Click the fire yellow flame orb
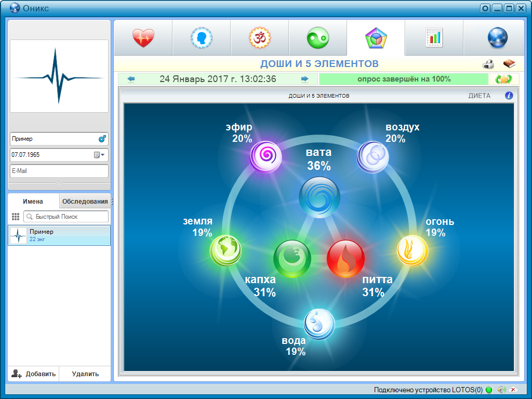The height and width of the screenshot is (399, 532). click(x=412, y=250)
